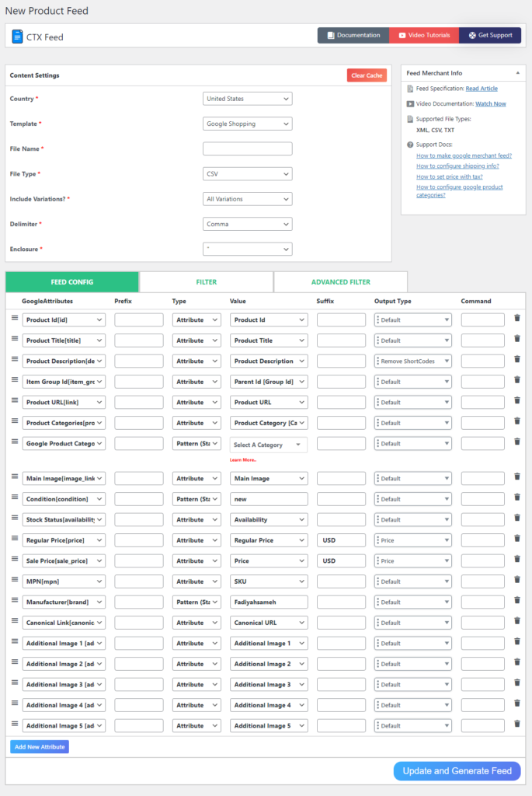
Task: Open 'How to make google merchant feed?' link
Action: (x=464, y=155)
